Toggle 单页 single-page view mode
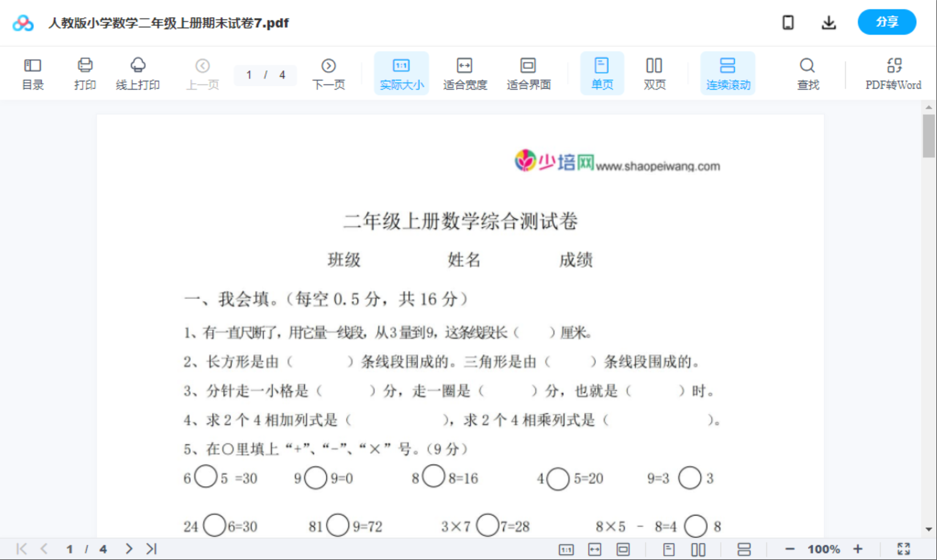The width and height of the screenshot is (937, 560). (x=602, y=73)
